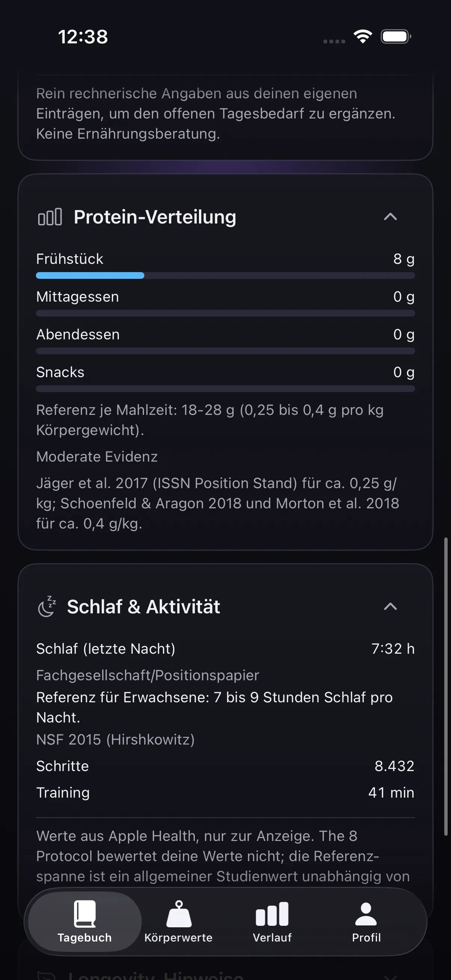Switch to the Körperwerte tab label
Screen dimensions: 451x980
[178, 938]
